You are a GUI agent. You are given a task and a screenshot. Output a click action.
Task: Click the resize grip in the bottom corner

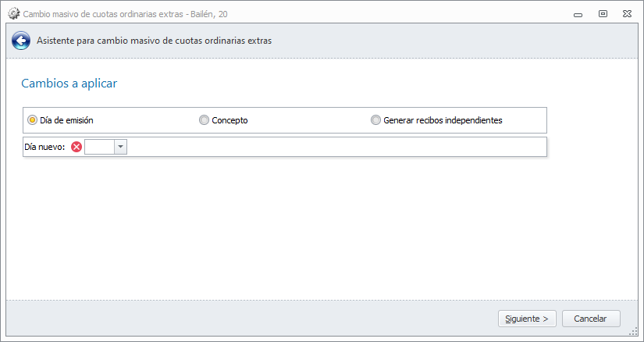pos(633,331)
